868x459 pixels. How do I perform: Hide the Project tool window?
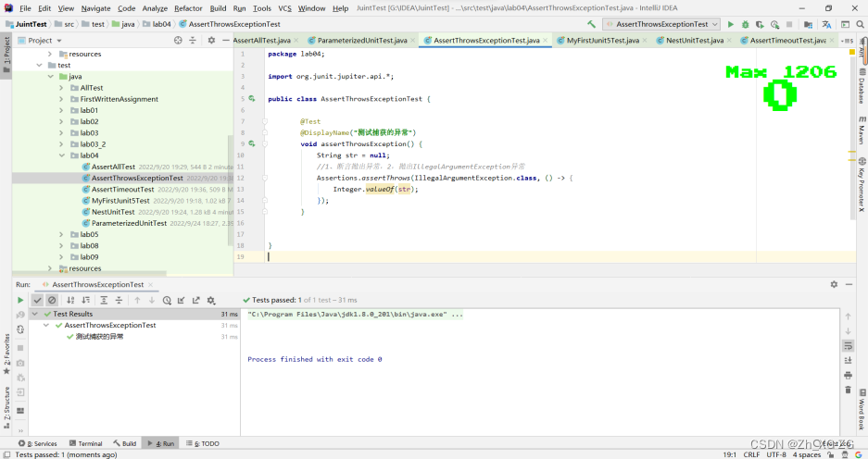[x=225, y=41]
